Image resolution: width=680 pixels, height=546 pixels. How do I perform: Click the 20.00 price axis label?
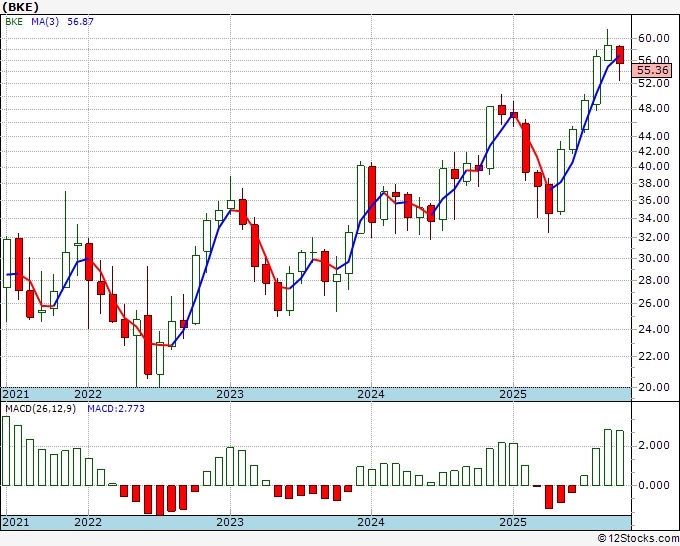coord(654,387)
